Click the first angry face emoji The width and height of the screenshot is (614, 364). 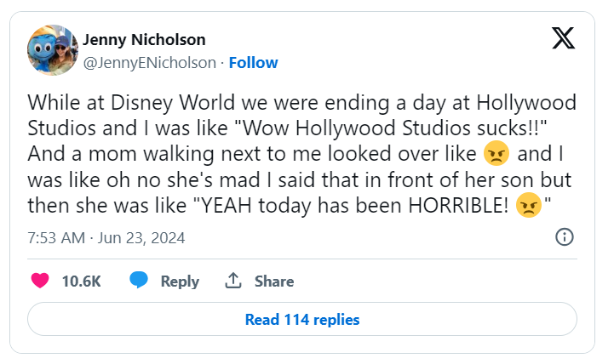pyautogui.click(x=495, y=156)
